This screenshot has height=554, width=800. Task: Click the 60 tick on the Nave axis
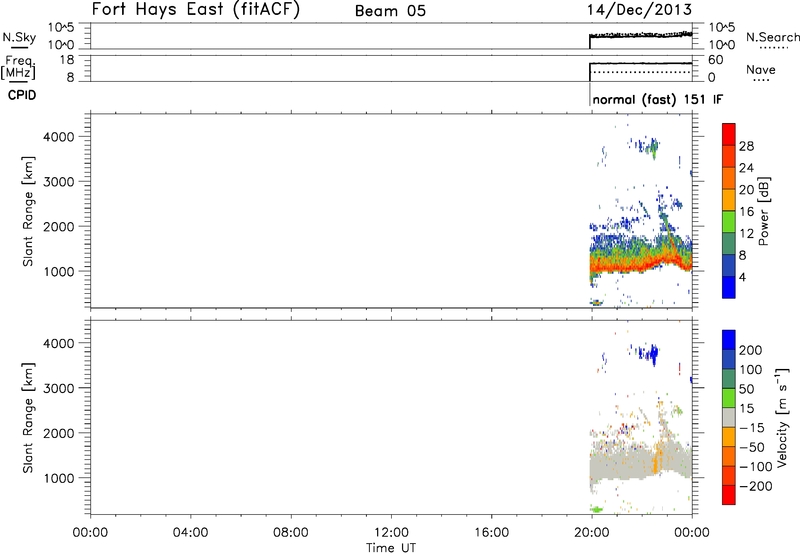click(x=716, y=60)
